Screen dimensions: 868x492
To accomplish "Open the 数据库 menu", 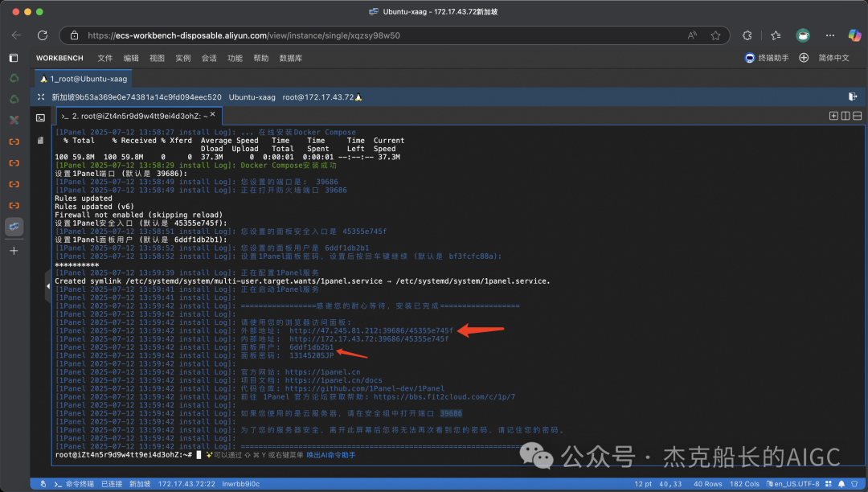I will (291, 58).
